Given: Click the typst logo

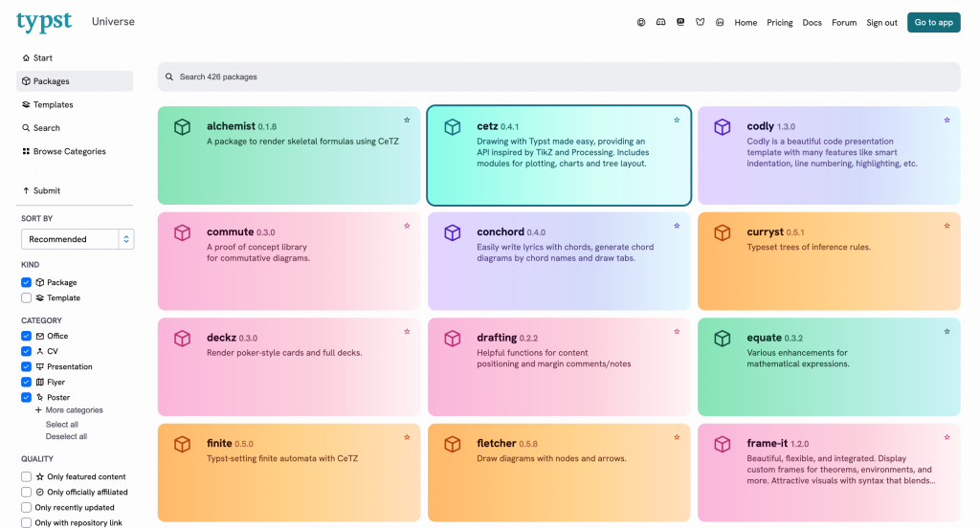Looking at the screenshot, I should pyautogui.click(x=44, y=22).
